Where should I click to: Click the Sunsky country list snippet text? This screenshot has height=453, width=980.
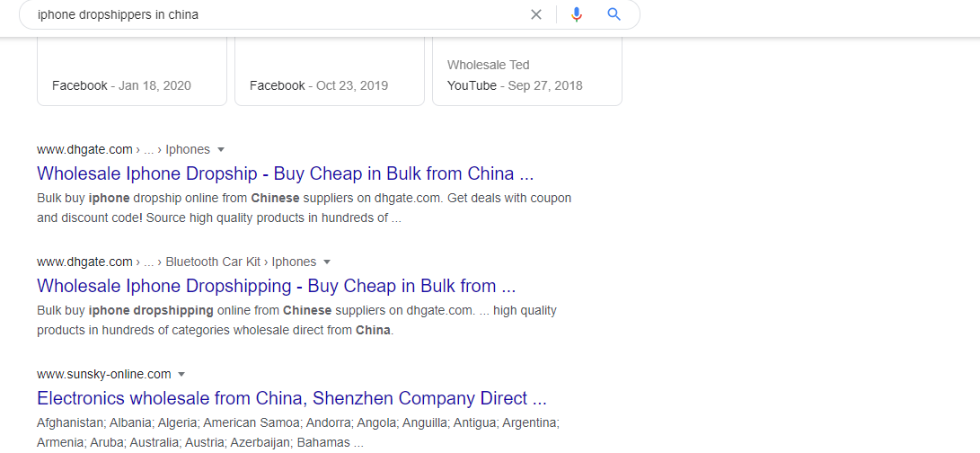point(298,433)
